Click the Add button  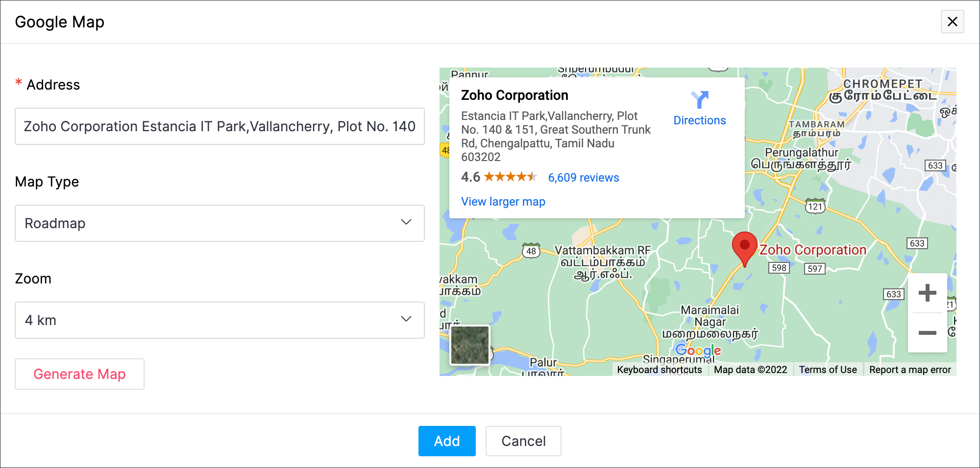447,441
